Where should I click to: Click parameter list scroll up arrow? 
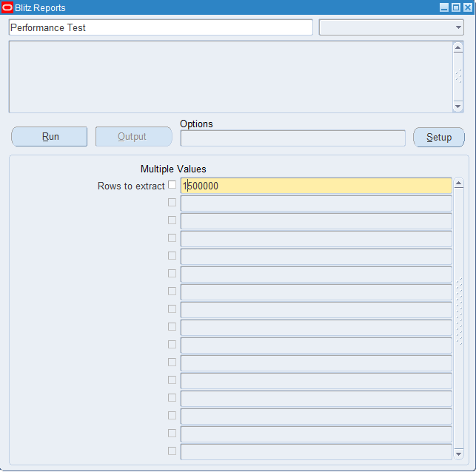pyautogui.click(x=458, y=183)
